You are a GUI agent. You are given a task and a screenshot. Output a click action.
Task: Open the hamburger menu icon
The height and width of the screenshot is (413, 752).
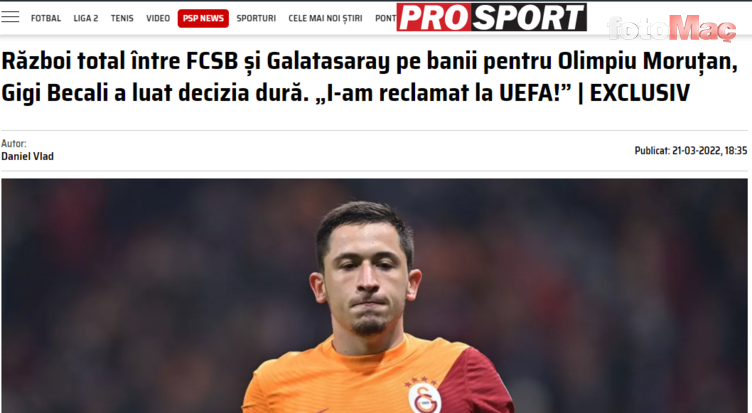[x=10, y=17]
